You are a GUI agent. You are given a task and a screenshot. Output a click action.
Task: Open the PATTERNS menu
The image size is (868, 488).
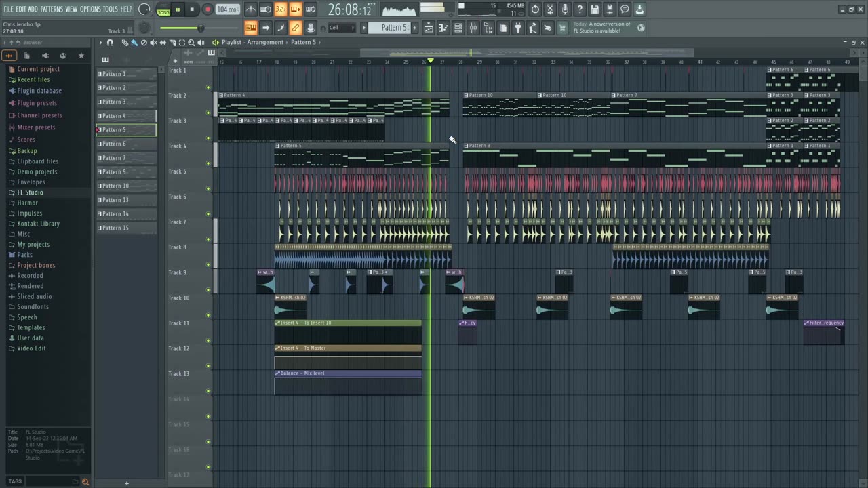(52, 9)
